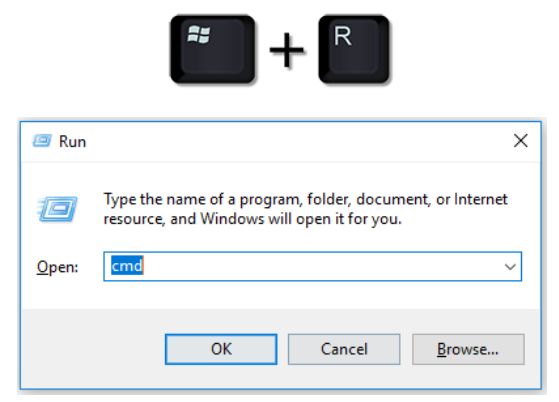Click the small Run icon in title bar
Image resolution: width=559 pixels, height=402 pixels.
click(x=42, y=141)
